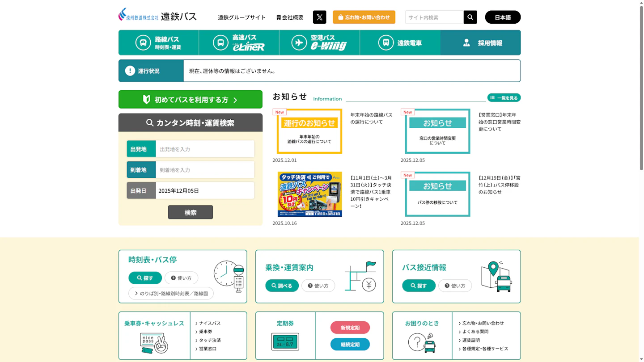644x362 pixels.
Task: Click the nice pass card icon
Action: tap(154, 343)
